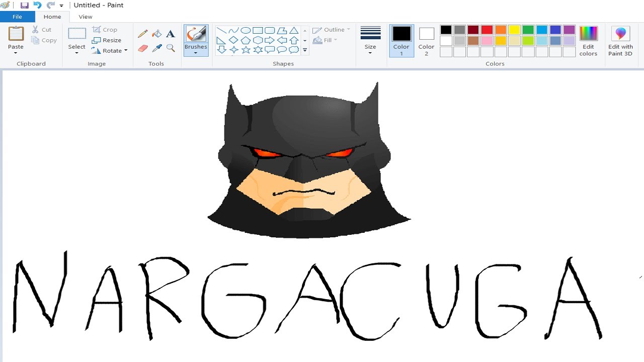Choose the Triangle shape
The width and height of the screenshot is (644, 362).
[294, 31]
